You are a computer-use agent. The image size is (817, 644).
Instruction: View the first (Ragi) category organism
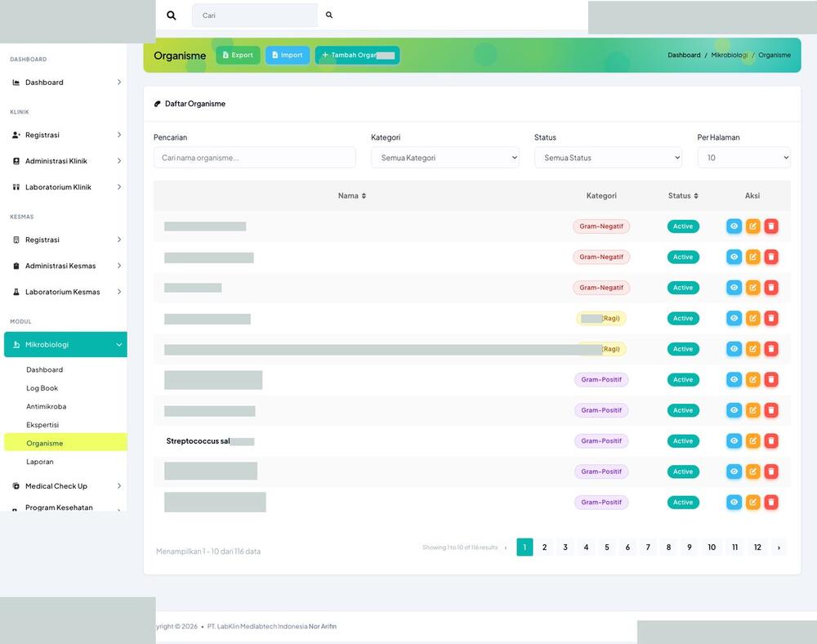[734, 319]
